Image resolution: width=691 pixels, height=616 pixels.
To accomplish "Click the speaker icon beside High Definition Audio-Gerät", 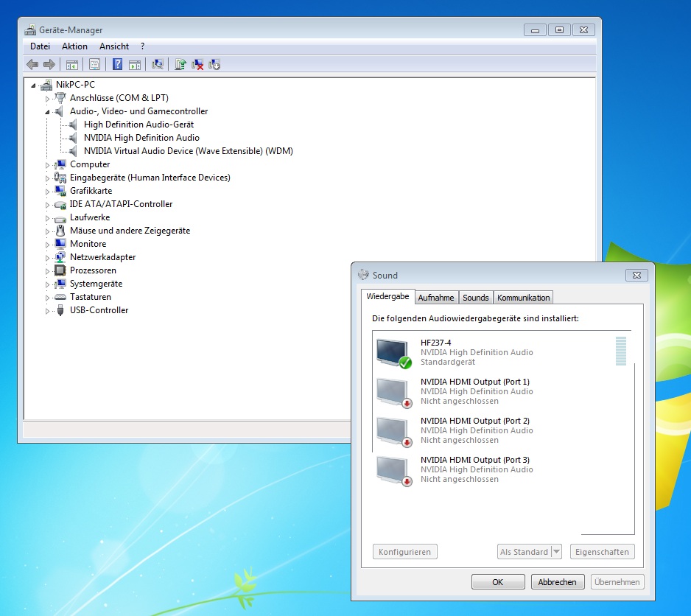I will (x=74, y=125).
